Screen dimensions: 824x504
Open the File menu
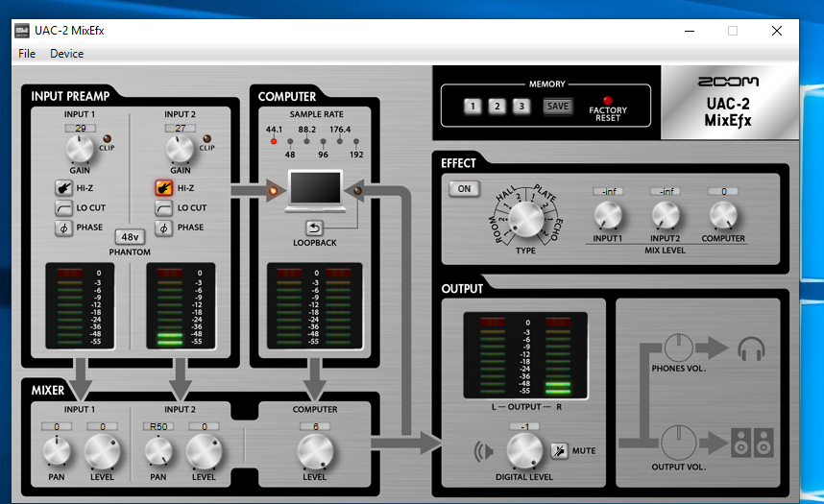[27, 54]
